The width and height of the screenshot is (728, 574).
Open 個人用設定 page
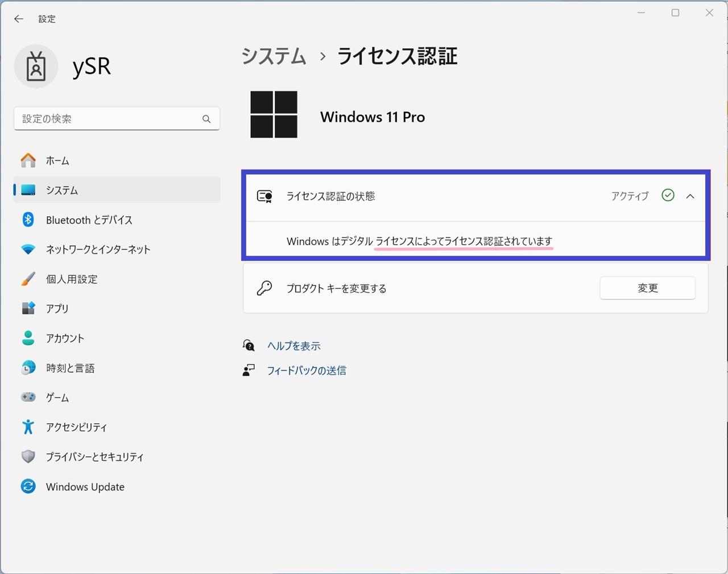(x=117, y=279)
